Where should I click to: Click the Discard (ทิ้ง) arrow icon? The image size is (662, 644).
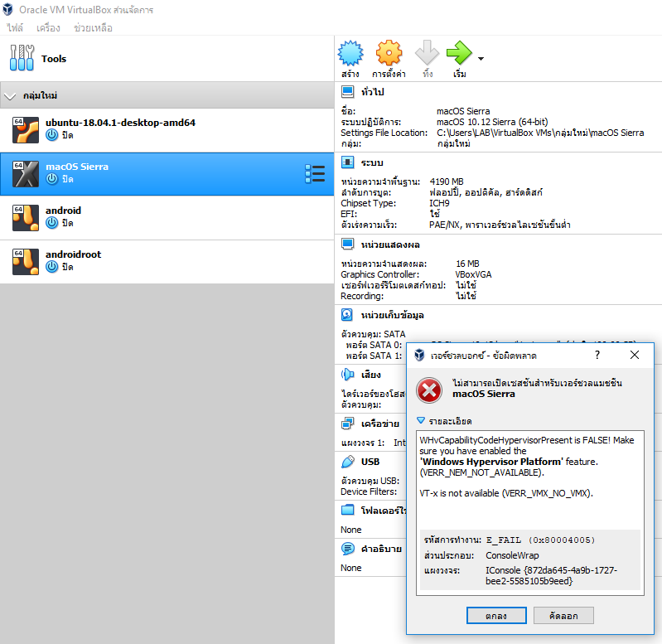[428, 55]
